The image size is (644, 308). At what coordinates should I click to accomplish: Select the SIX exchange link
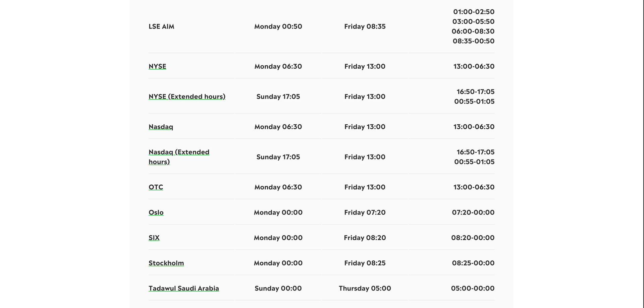click(154, 238)
